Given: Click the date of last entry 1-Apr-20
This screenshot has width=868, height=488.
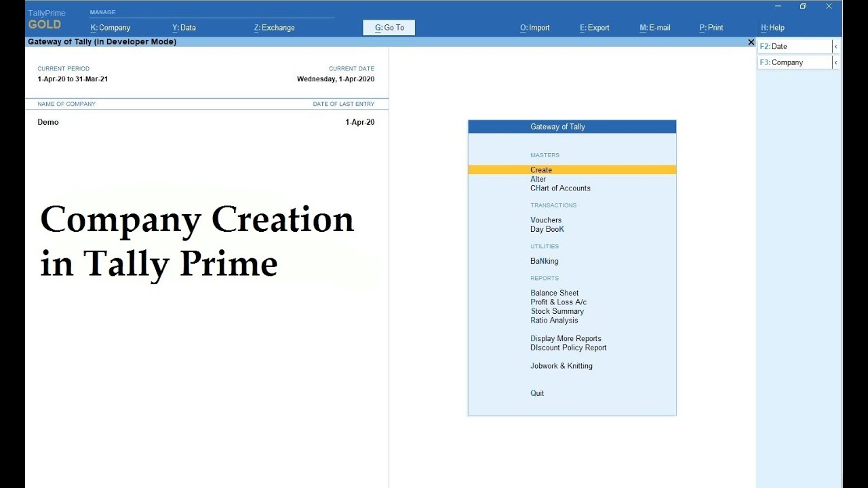Looking at the screenshot, I should [359, 122].
